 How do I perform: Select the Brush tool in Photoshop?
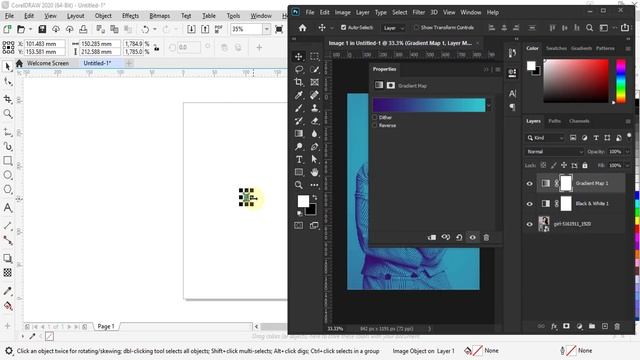[299, 108]
